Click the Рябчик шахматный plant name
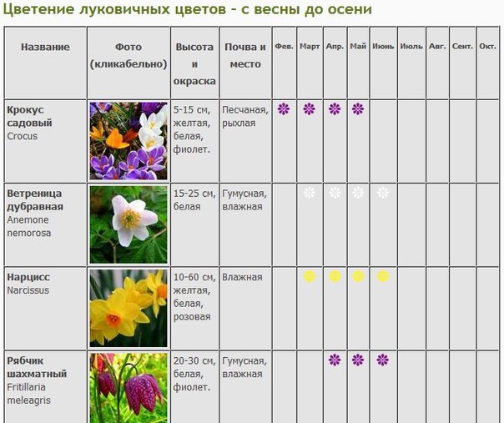The width and height of the screenshot is (504, 423). click(37, 367)
